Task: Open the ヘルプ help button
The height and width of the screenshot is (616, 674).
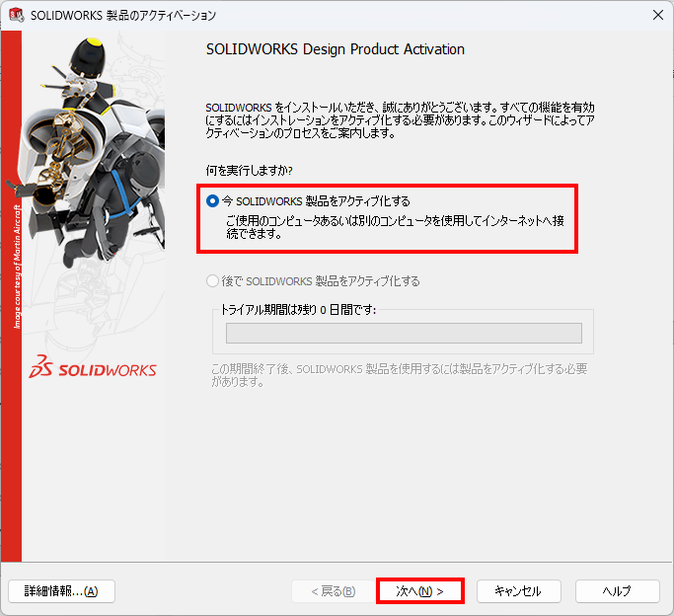Action: [x=618, y=591]
